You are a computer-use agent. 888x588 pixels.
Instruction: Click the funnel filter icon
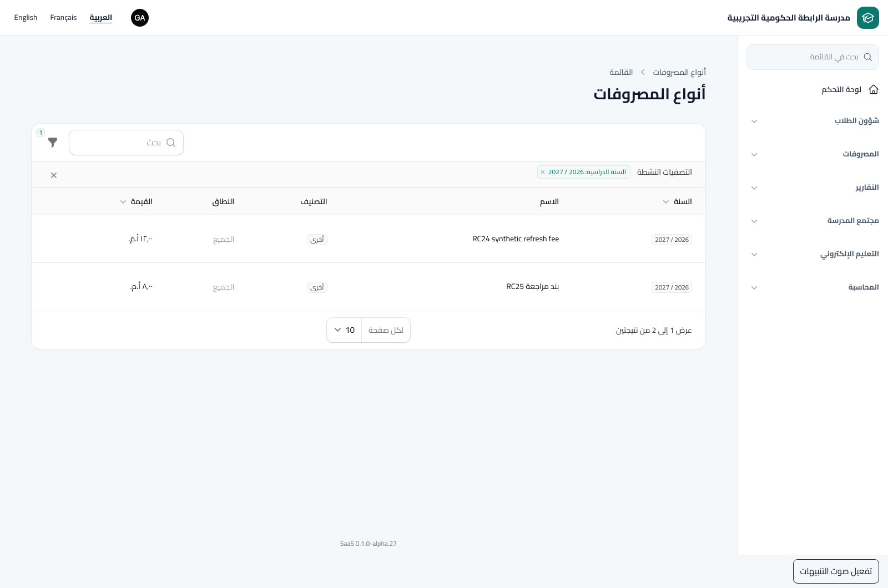(53, 143)
